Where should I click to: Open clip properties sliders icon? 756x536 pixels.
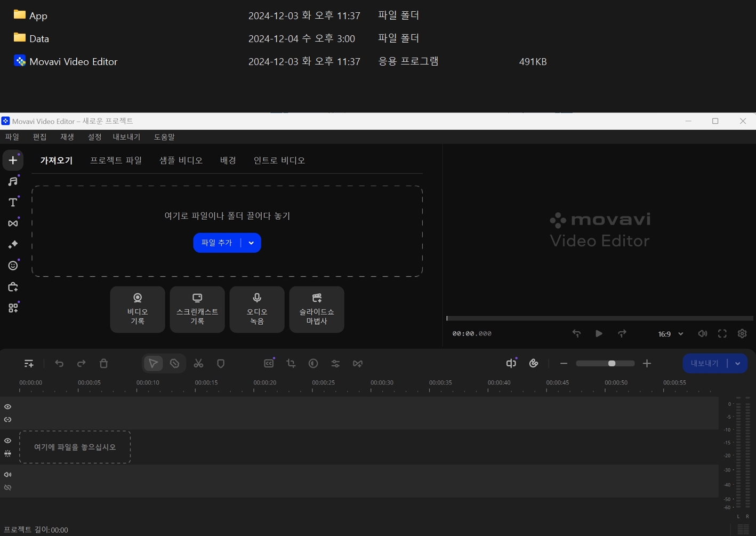(335, 363)
